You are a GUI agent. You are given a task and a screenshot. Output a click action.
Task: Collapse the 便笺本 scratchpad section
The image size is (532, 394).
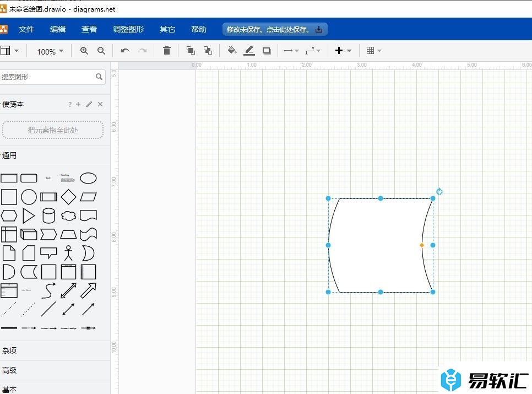tap(12, 104)
